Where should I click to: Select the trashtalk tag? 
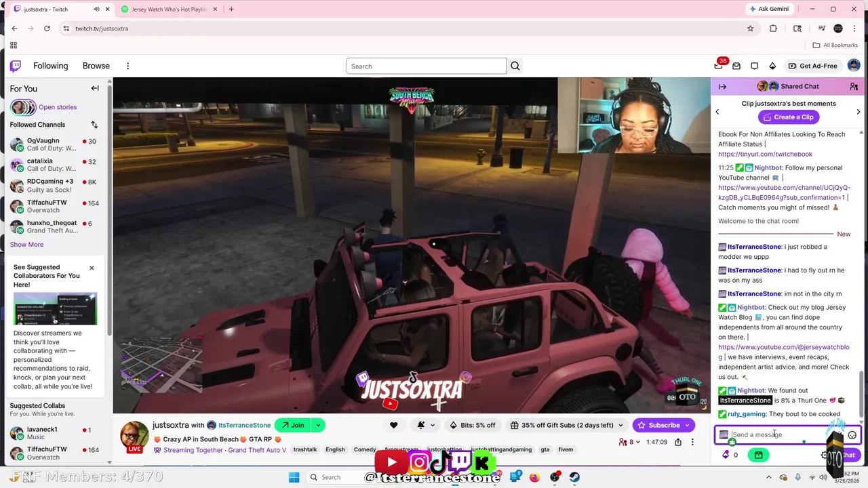(x=305, y=449)
